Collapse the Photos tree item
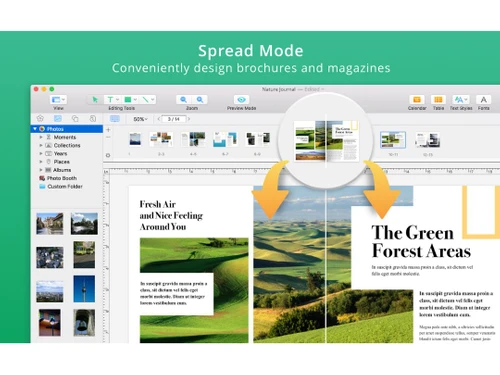This screenshot has height=375, width=500. click(35, 129)
